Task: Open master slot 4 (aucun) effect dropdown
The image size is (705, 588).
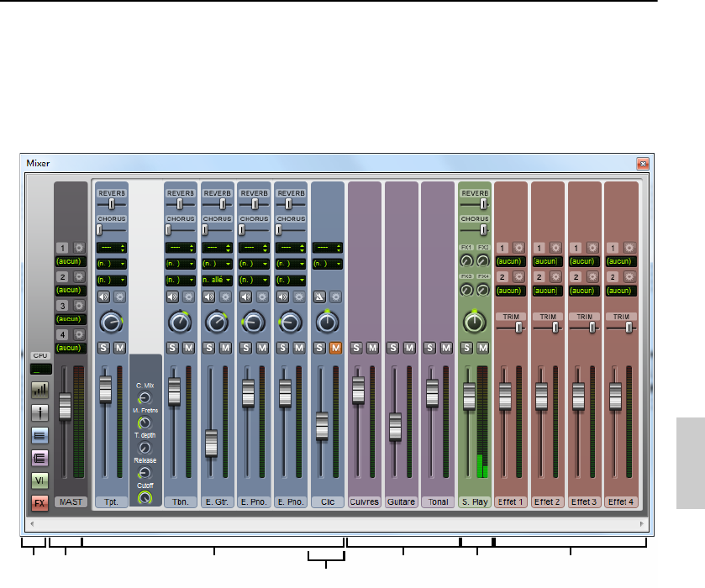Action: coord(71,348)
